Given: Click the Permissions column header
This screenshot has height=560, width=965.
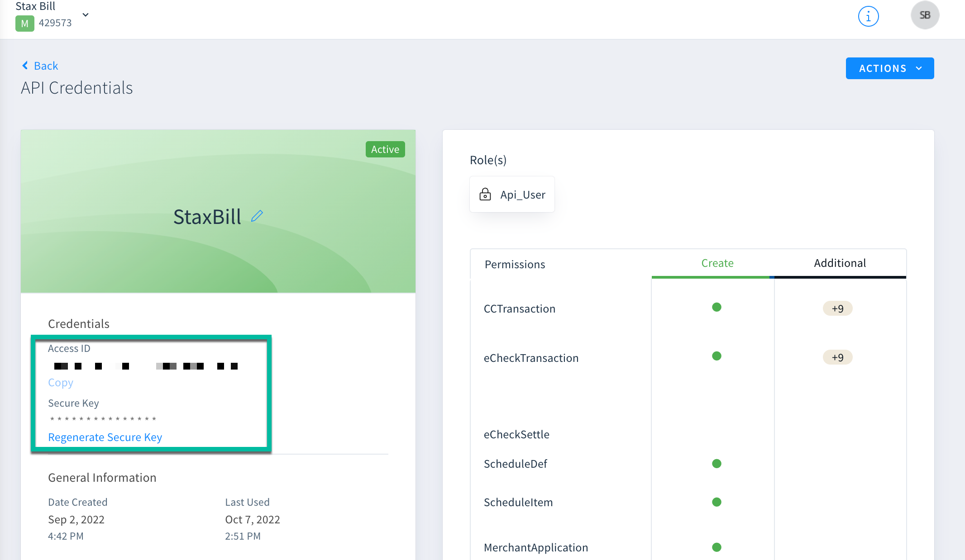Looking at the screenshot, I should point(515,265).
